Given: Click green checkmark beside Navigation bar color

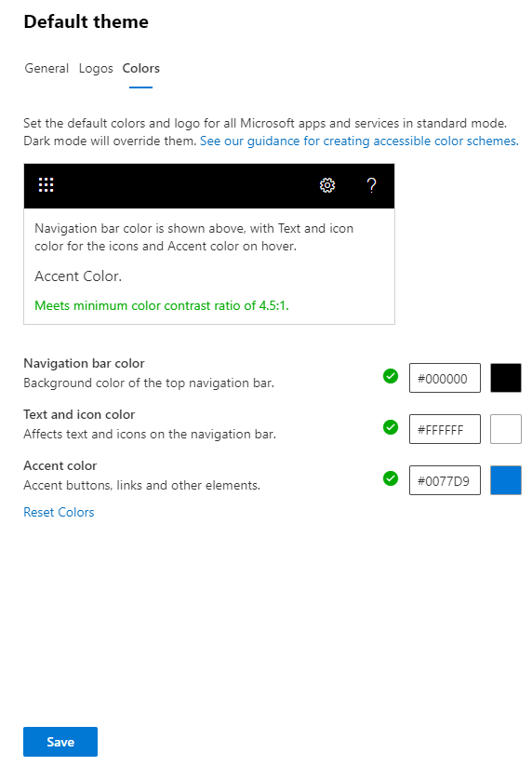Looking at the screenshot, I should pyautogui.click(x=391, y=376).
